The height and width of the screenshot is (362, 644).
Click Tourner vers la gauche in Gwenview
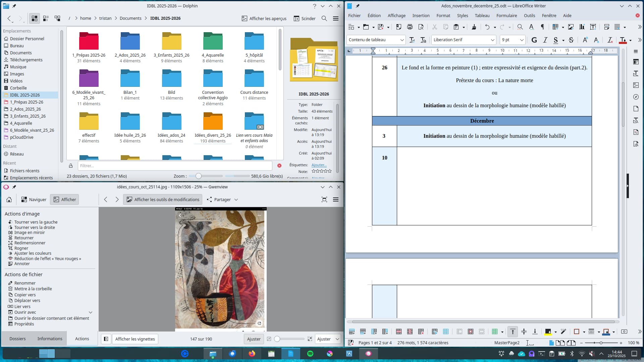[x=36, y=222]
